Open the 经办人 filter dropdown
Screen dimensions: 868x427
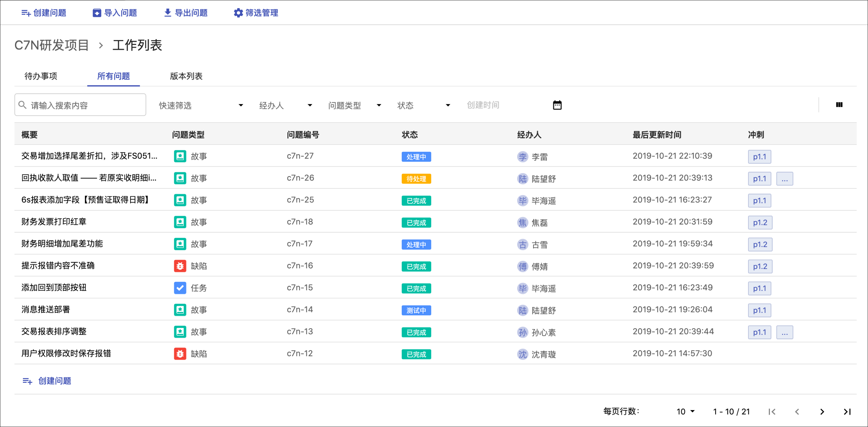coord(286,105)
